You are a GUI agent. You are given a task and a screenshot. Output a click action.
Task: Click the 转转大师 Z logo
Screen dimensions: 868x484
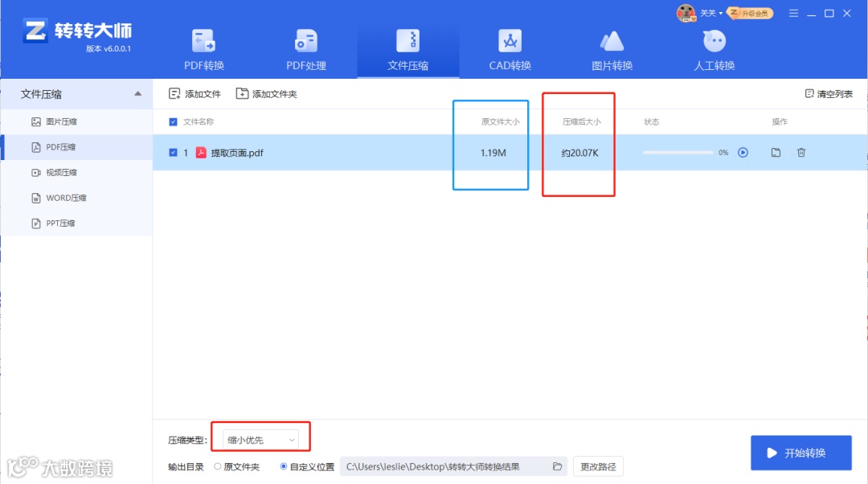(35, 31)
